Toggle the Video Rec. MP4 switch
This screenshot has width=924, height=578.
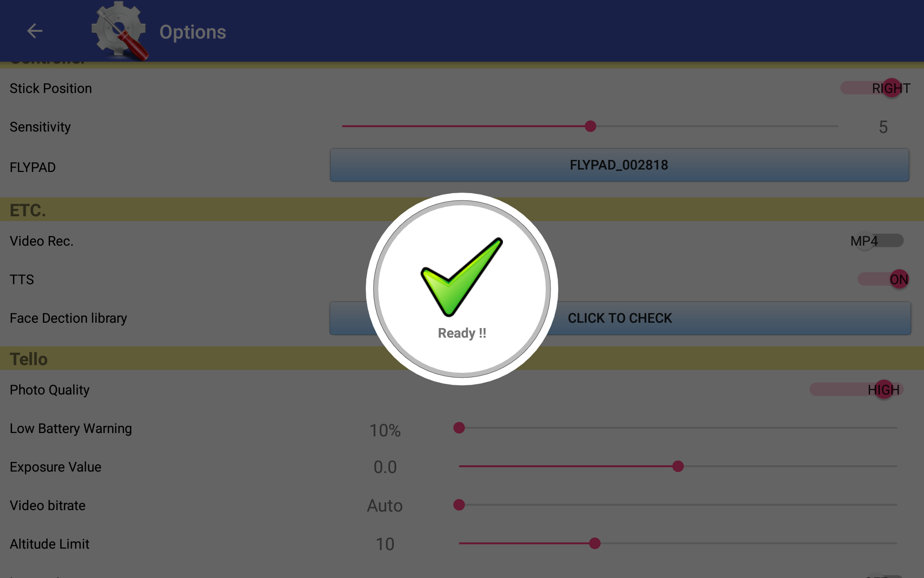877,241
